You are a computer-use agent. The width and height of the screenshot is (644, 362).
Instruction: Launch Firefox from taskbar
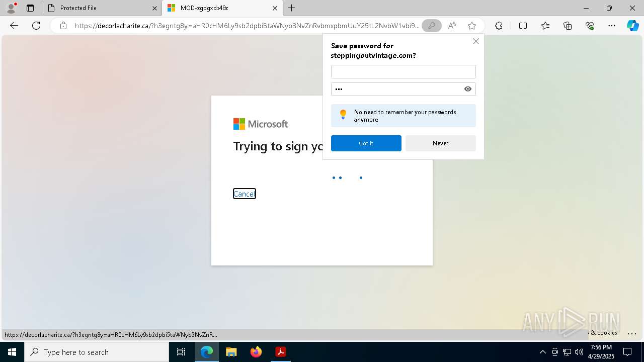click(256, 352)
